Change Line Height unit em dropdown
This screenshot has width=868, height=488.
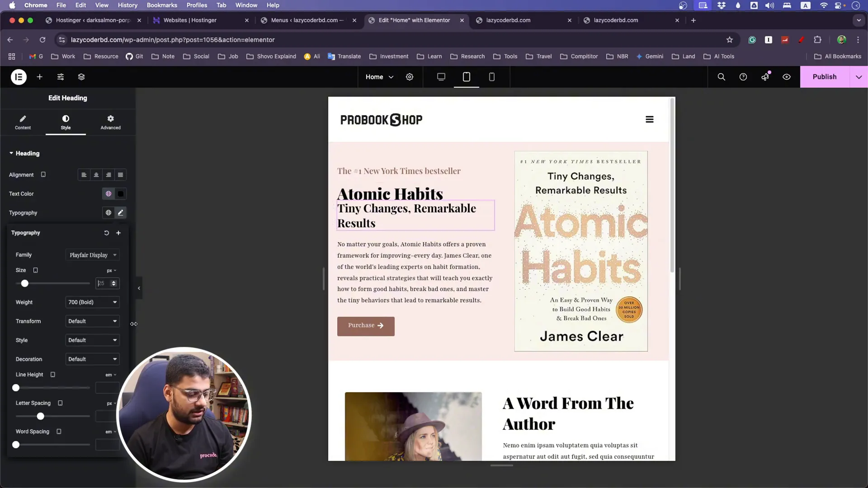(111, 375)
